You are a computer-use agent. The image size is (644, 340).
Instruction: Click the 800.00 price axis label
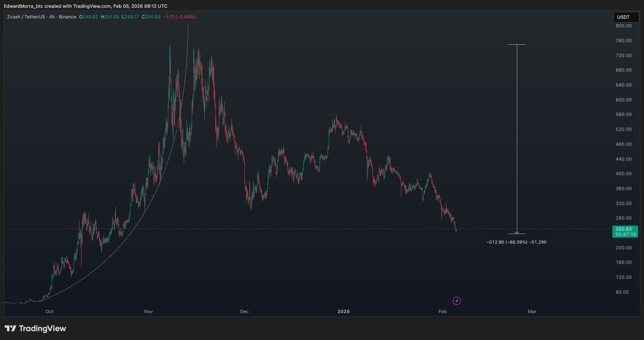click(623, 26)
